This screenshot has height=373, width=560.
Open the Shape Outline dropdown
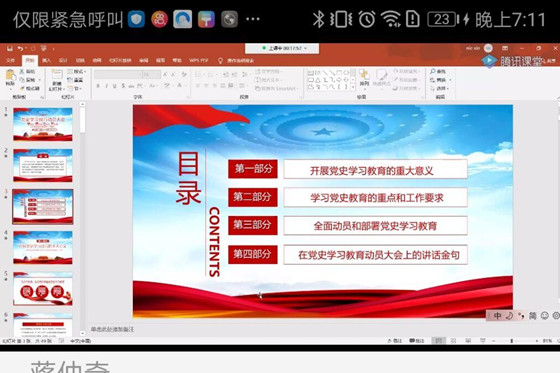tap(406, 80)
